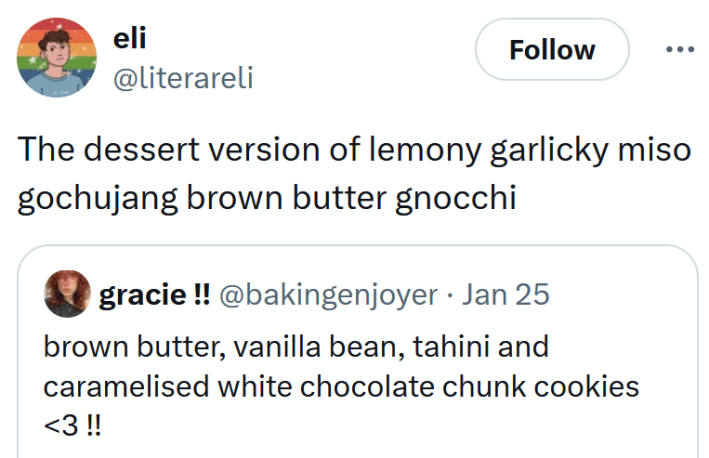
Task: Click the word "garlicky" in main tweet
Action: (540, 149)
